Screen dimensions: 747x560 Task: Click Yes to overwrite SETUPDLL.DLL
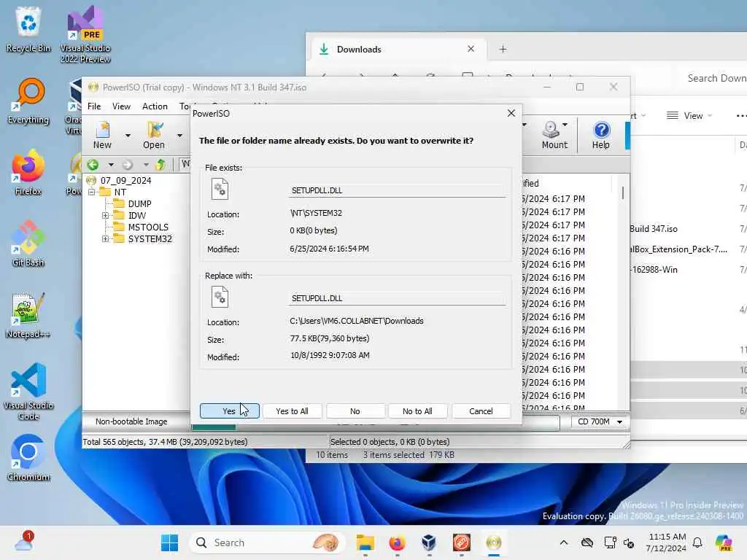coord(229,411)
